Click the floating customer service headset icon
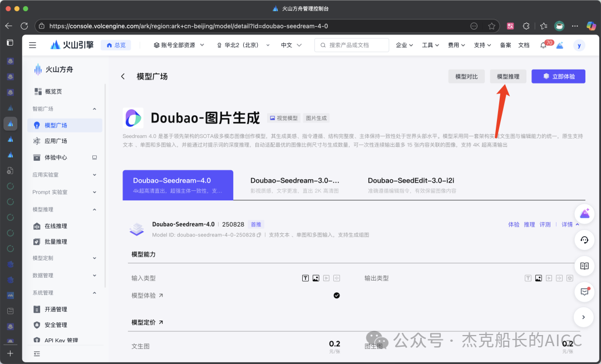The width and height of the screenshot is (601, 364). point(584,240)
